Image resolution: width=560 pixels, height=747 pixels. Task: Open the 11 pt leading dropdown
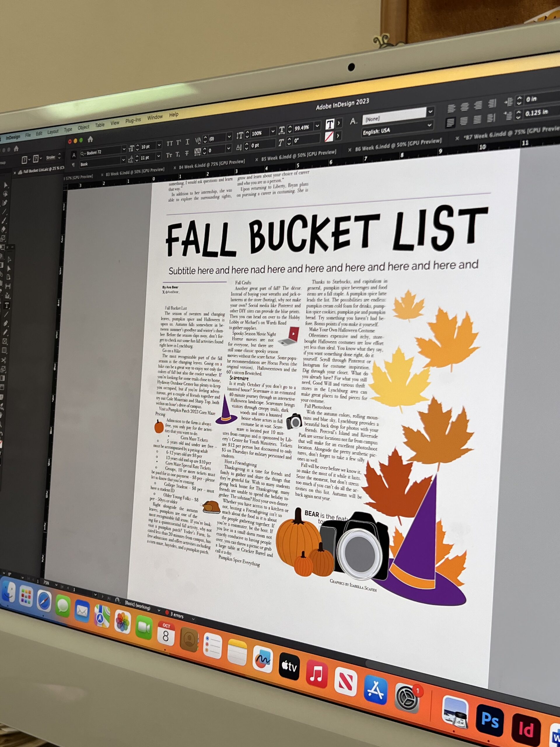pos(158,156)
